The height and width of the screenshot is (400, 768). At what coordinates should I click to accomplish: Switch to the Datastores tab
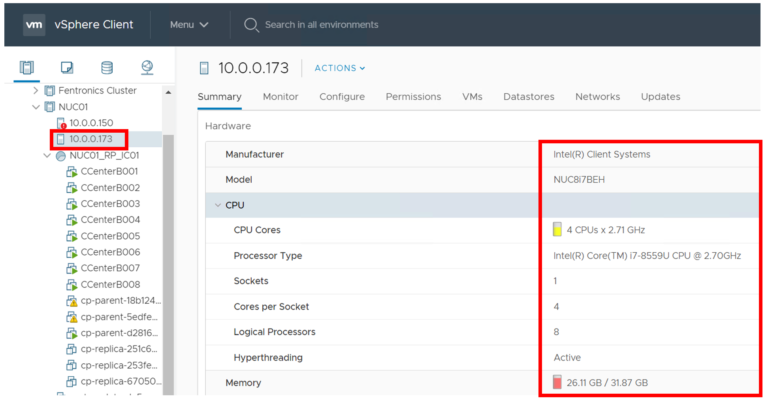[x=529, y=97]
